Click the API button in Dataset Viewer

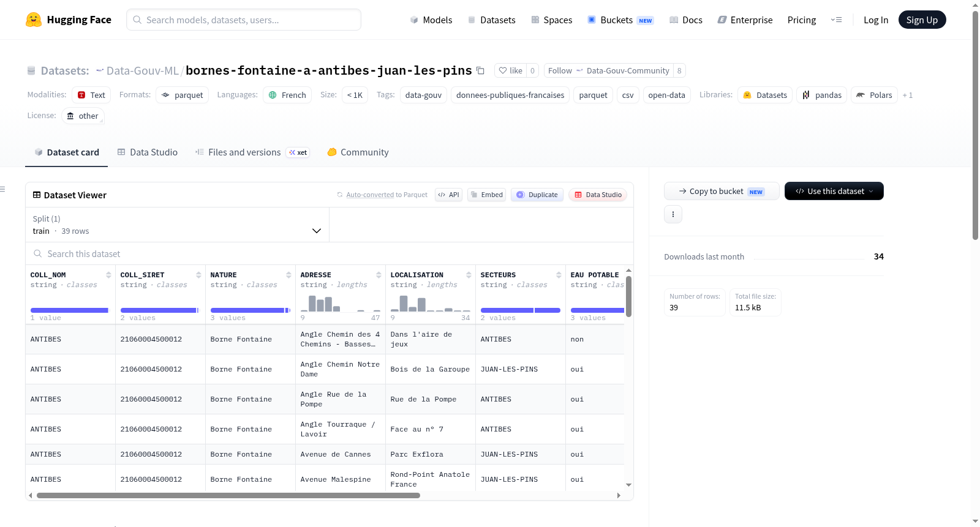tap(448, 195)
